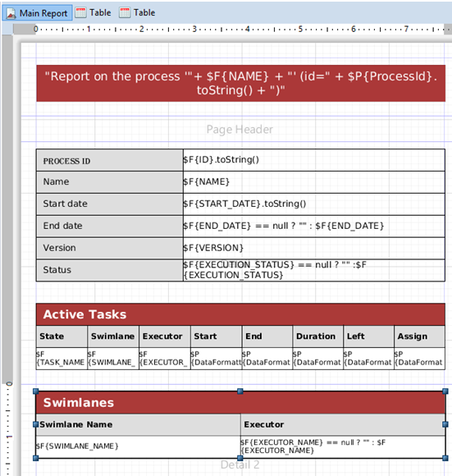Grab the middle-right resize handle of Swimlanes table
Screen dimensions: 452x476
(445, 424)
